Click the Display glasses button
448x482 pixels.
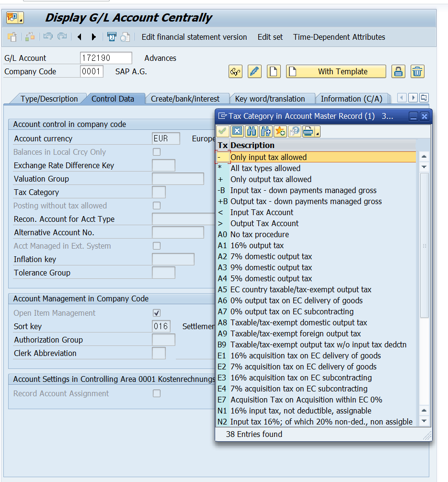236,71
